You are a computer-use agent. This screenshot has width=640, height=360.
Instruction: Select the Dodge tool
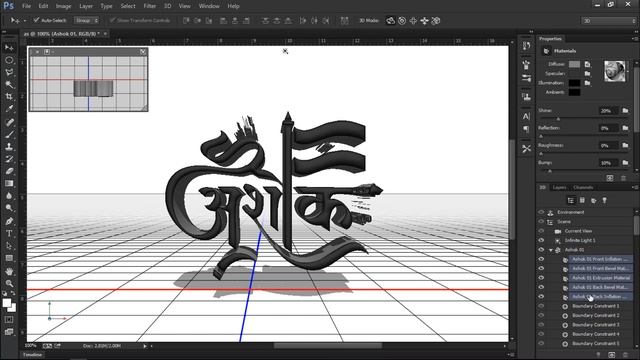click(x=9, y=208)
